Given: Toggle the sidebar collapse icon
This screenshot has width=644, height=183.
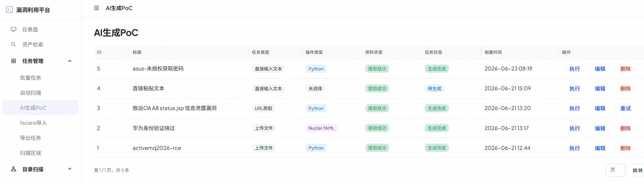Looking at the screenshot, I should [x=96, y=8].
